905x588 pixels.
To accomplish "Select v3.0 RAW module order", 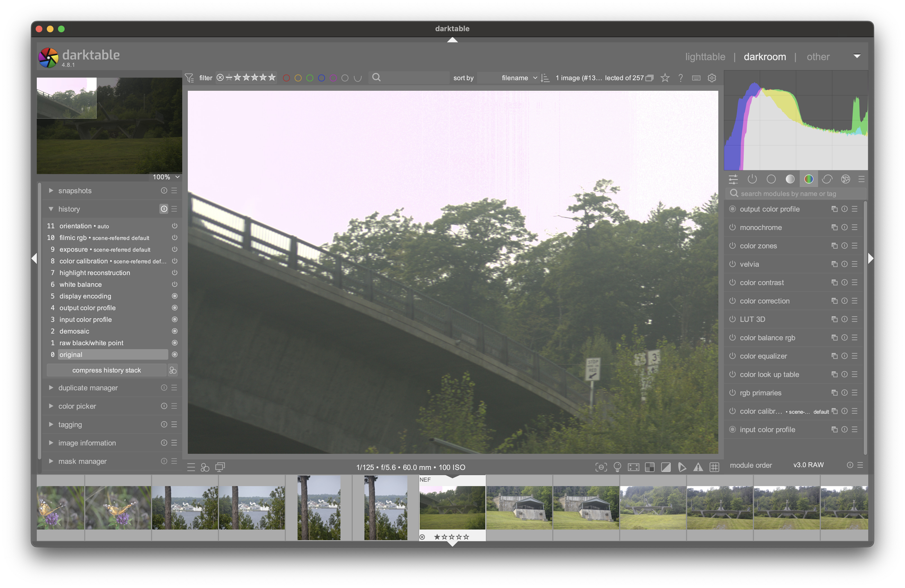I will click(808, 465).
